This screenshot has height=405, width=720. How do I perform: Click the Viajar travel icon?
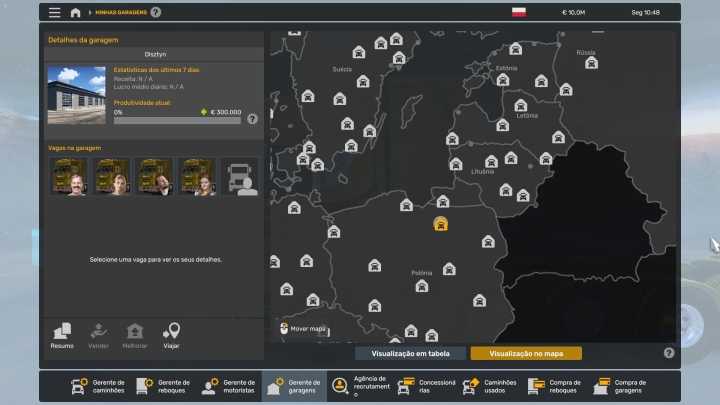pyautogui.click(x=171, y=336)
